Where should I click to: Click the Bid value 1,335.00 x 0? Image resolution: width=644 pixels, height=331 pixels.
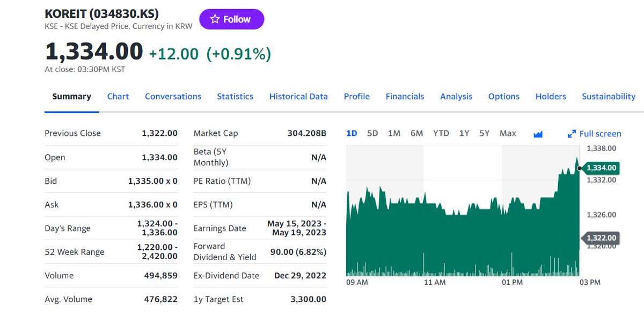click(x=153, y=181)
